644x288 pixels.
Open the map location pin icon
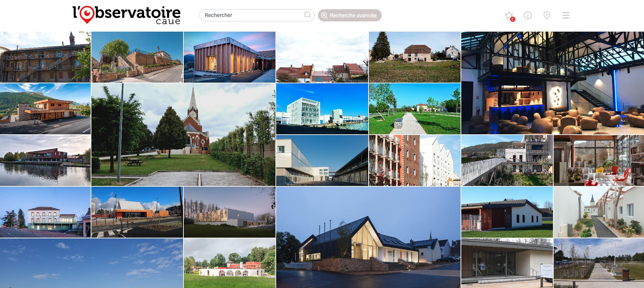coord(547,15)
